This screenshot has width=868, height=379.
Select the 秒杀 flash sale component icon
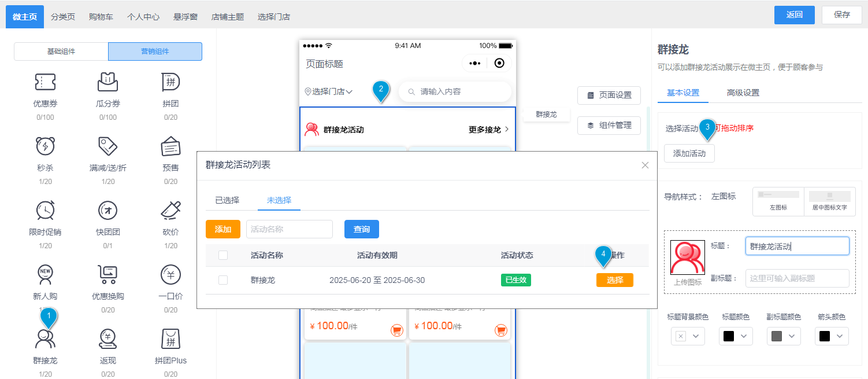(45, 146)
